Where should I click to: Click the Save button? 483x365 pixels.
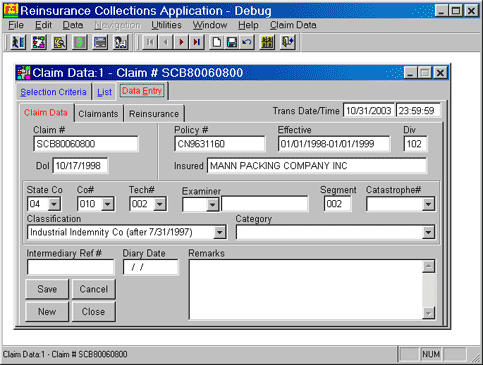47,289
